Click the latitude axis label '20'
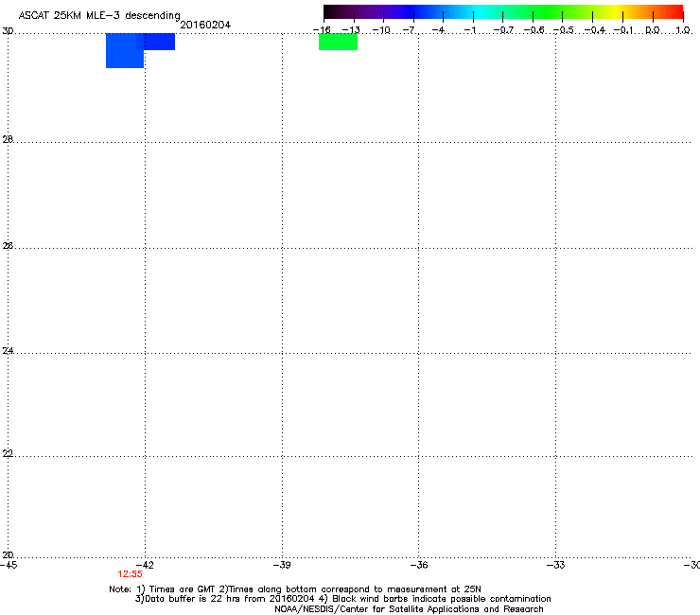This screenshot has height=615, width=700. click(x=8, y=555)
